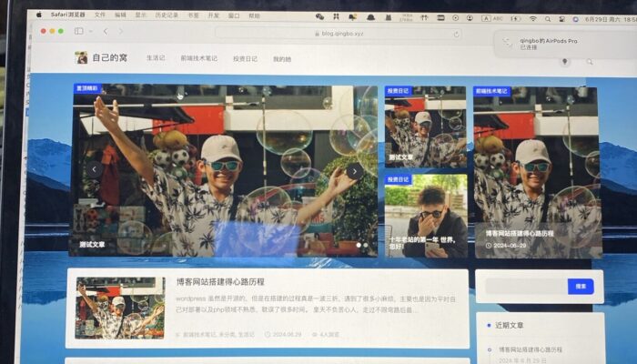Open Control Center from the menu bar
The height and width of the screenshot is (364, 637).
tap(561, 19)
